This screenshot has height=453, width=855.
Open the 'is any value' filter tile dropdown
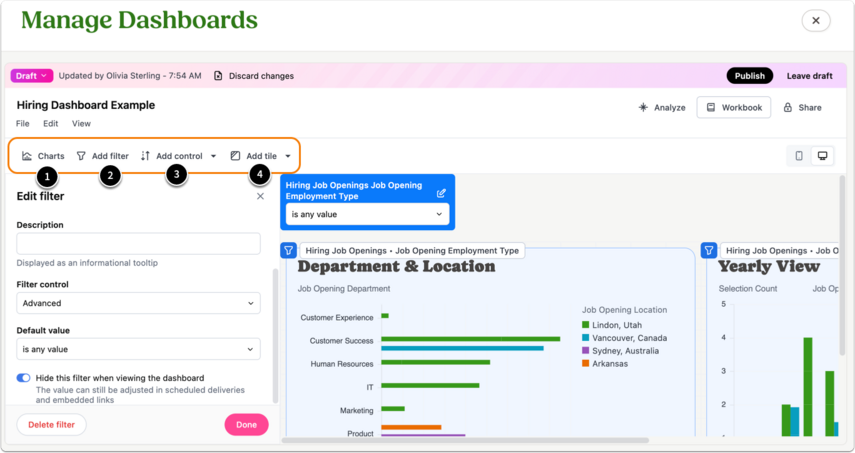pos(368,214)
